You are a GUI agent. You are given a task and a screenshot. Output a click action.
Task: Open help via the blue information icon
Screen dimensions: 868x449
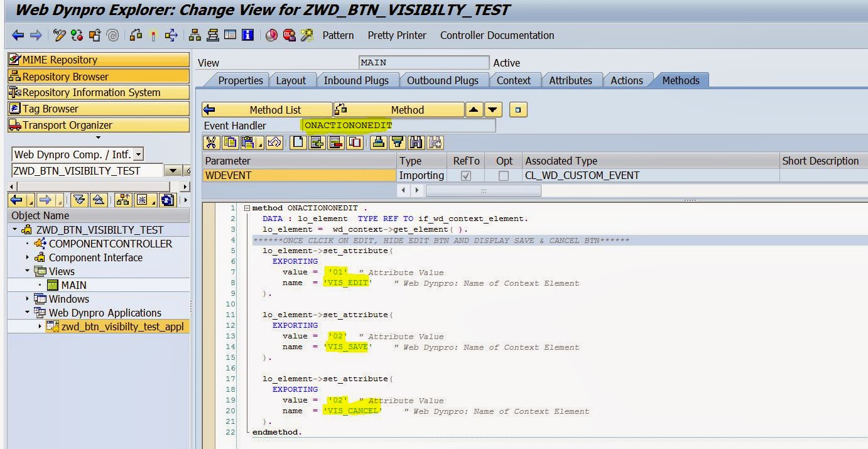click(247, 35)
